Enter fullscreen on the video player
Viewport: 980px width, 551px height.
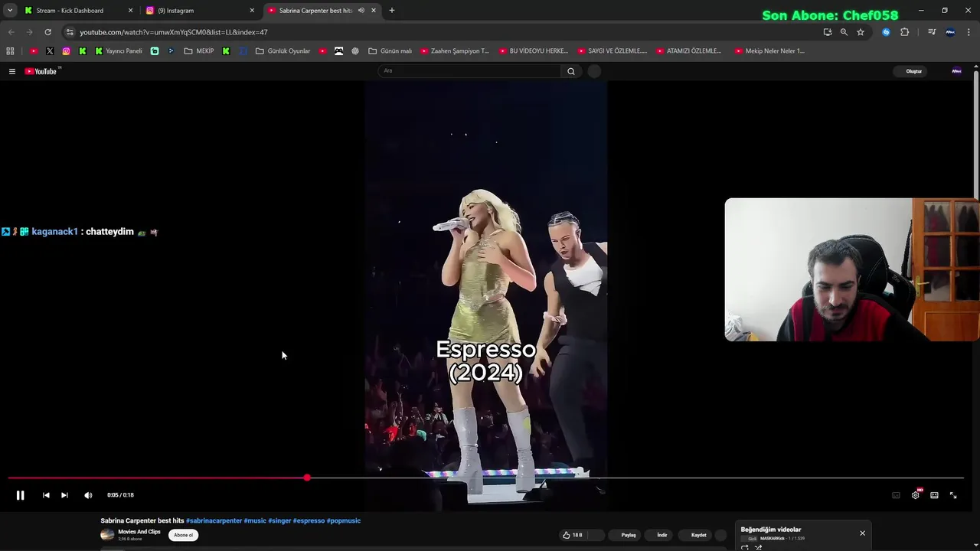(x=953, y=495)
